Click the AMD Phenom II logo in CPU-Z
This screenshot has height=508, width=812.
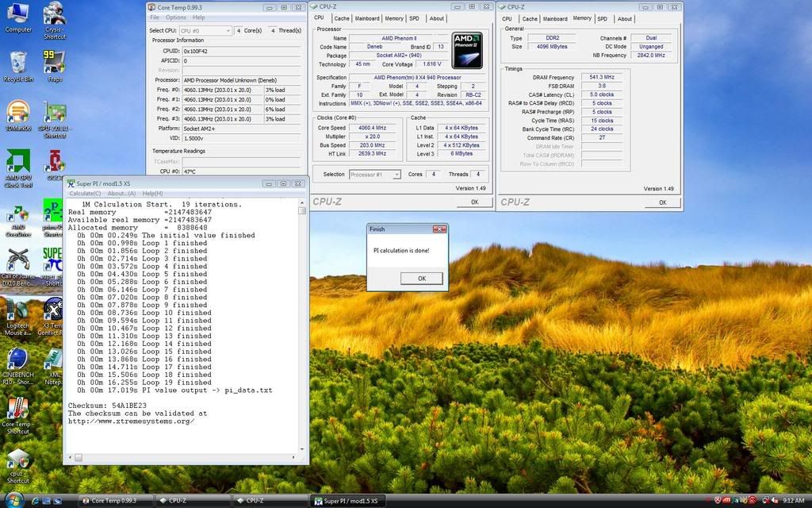pos(467,50)
